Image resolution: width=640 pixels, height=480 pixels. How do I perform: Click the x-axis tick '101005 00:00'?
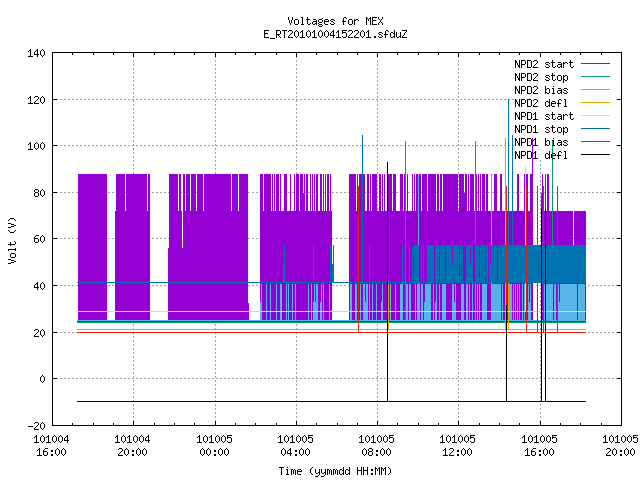click(214, 446)
